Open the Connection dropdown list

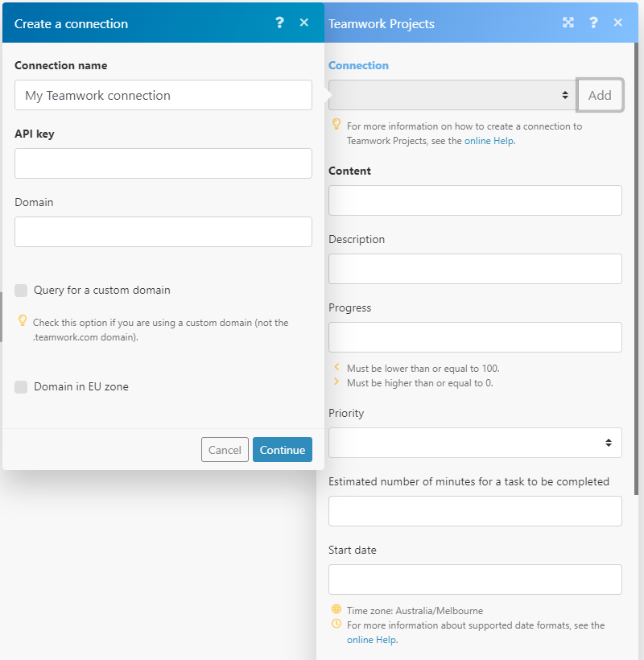pyautogui.click(x=452, y=95)
